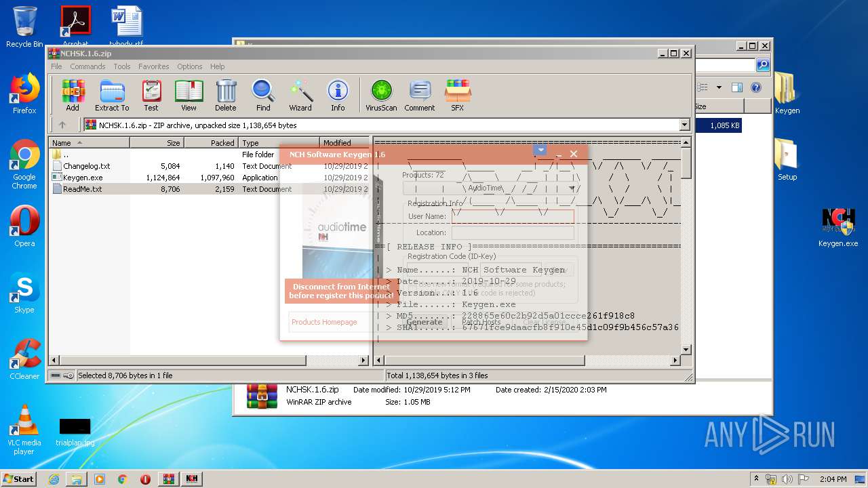Show hidden system tray icons arrow
Image resolution: width=868 pixels, height=488 pixels.
coord(757,479)
